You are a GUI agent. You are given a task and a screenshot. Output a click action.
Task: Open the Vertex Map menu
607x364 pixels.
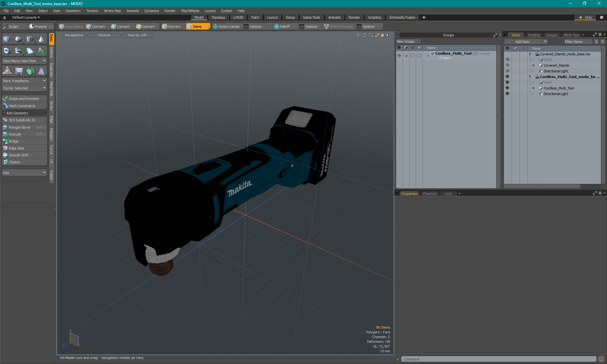[112, 11]
